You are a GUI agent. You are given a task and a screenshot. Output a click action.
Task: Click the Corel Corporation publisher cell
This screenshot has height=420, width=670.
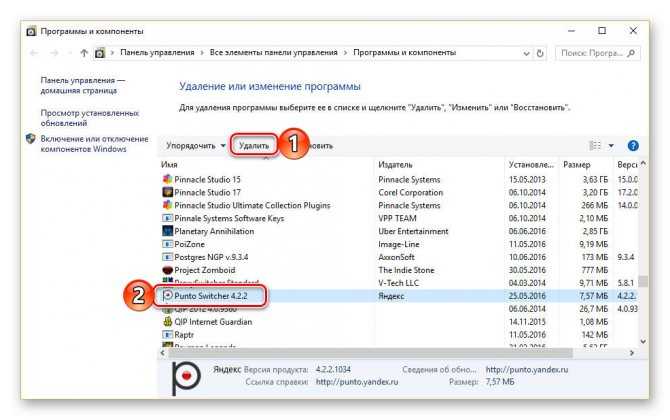(411, 192)
